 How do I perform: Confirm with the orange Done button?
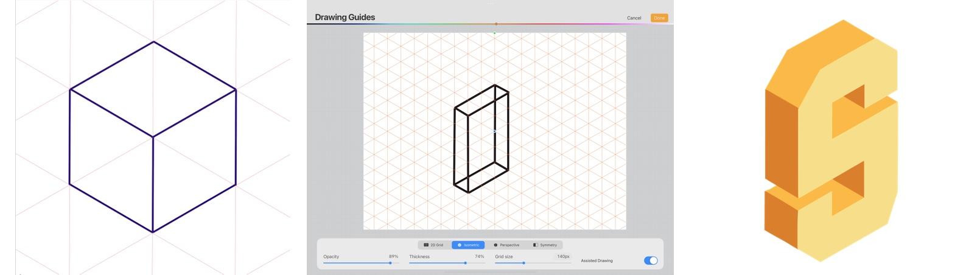pos(659,18)
